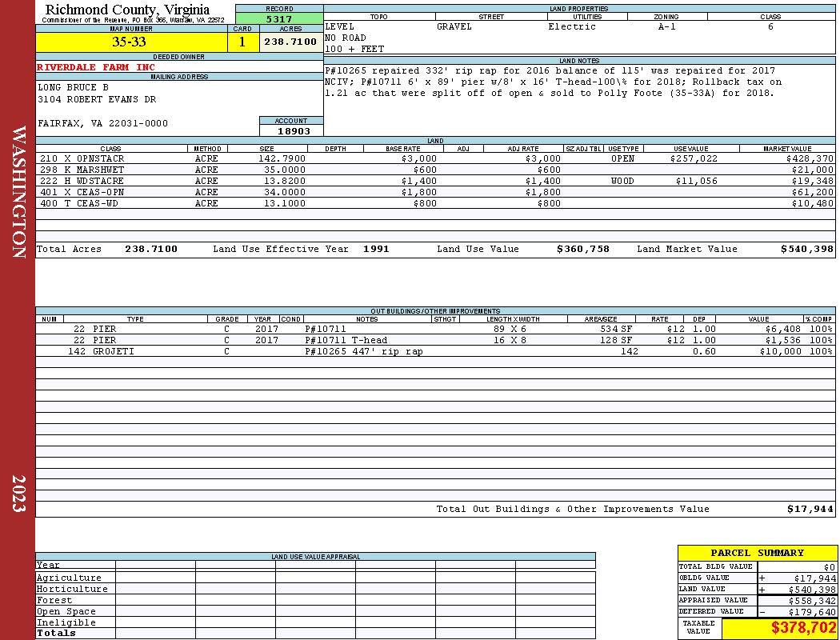Click TOTAL BLDG VALUE $0
The width and height of the screenshot is (840, 640).
[x=829, y=567]
